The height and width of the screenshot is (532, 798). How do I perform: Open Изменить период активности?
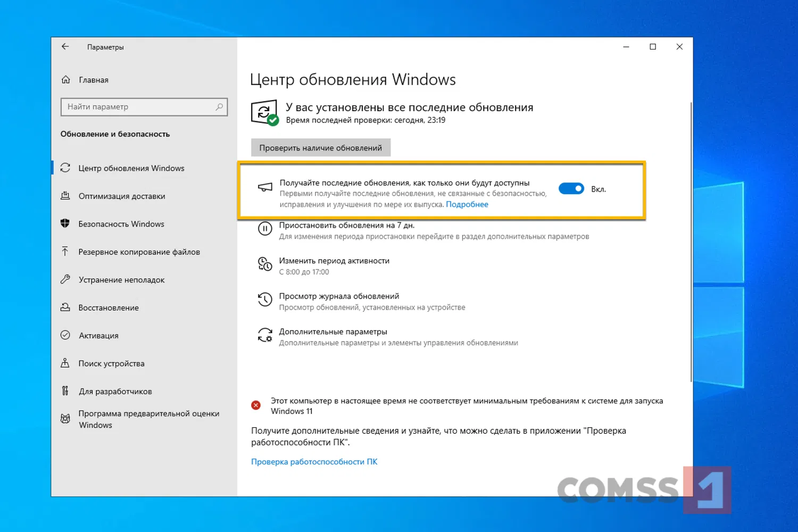click(x=334, y=261)
